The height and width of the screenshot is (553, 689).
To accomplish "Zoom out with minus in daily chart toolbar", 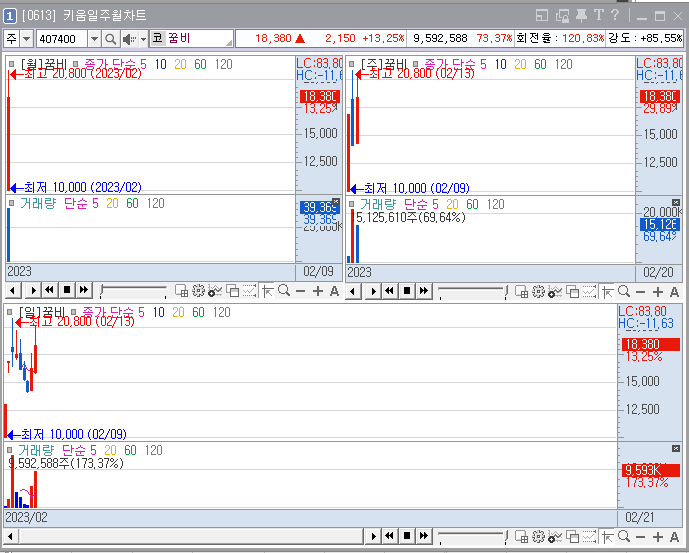I will (x=641, y=537).
